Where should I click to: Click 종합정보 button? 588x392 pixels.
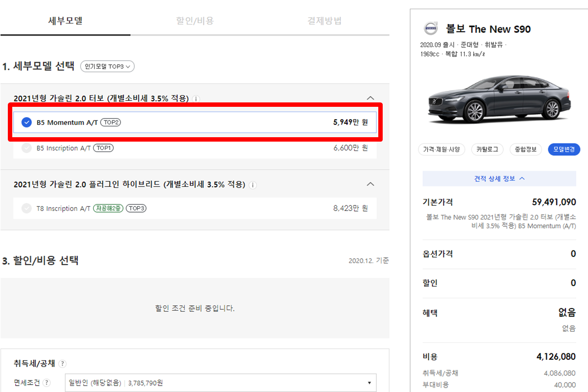pyautogui.click(x=526, y=149)
